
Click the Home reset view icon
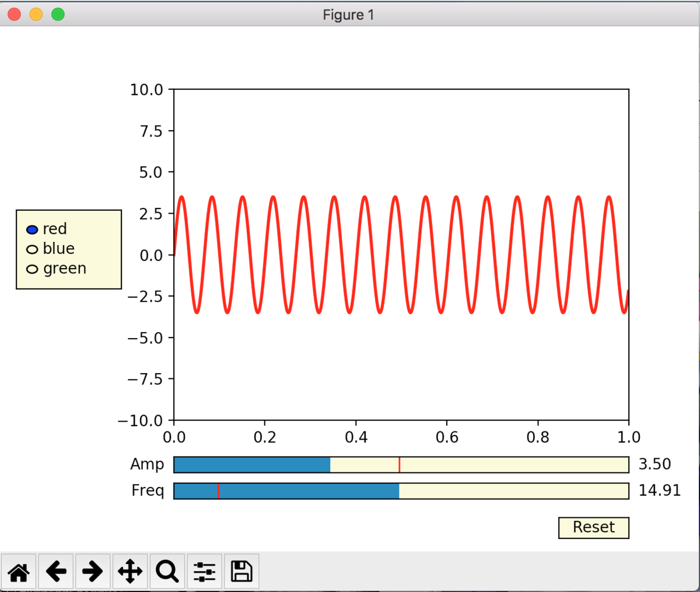click(x=19, y=571)
